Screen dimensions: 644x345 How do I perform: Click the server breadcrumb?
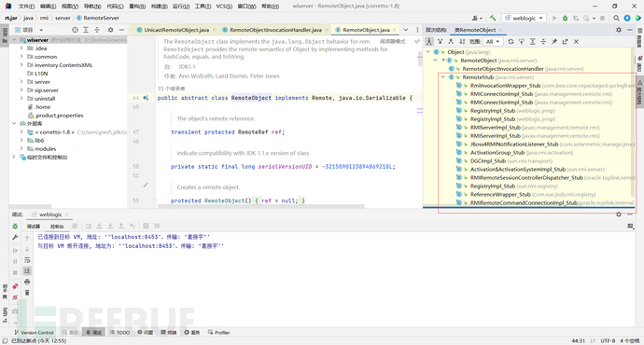pyautogui.click(x=63, y=18)
